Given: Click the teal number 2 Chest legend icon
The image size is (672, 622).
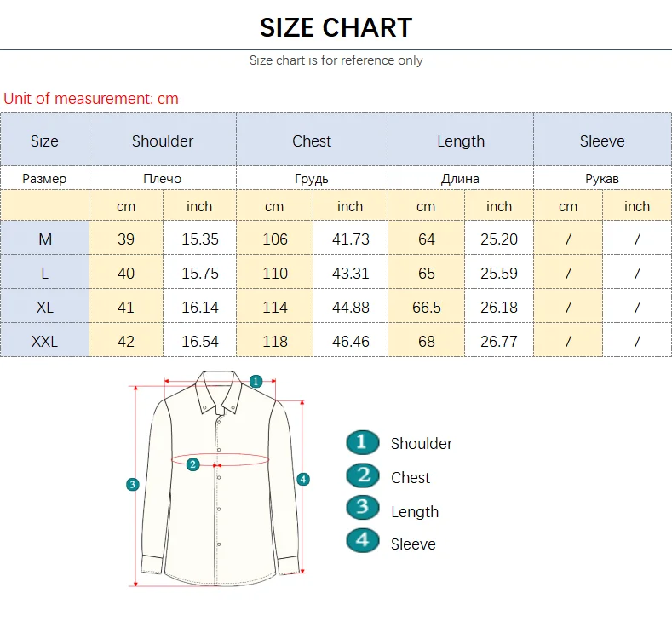Looking at the screenshot, I should point(362,475).
